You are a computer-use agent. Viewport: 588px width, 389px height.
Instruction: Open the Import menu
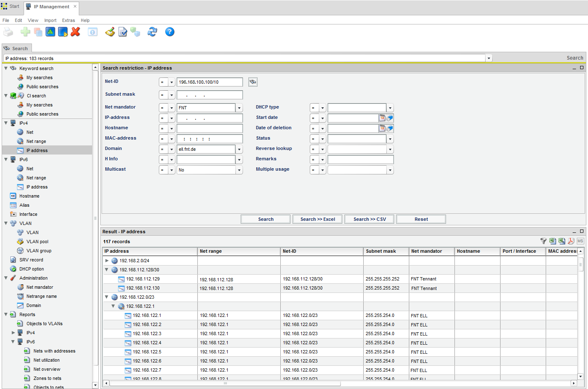(50, 20)
